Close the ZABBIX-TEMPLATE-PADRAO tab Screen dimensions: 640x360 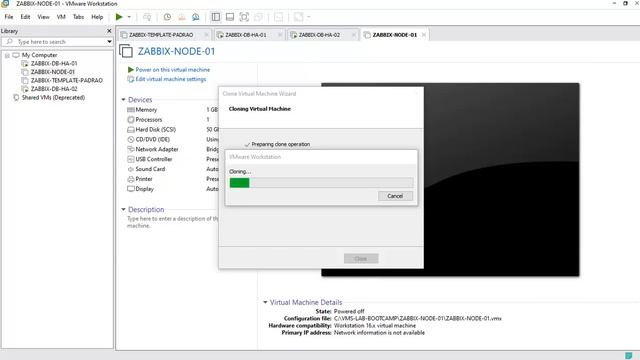click(207, 35)
